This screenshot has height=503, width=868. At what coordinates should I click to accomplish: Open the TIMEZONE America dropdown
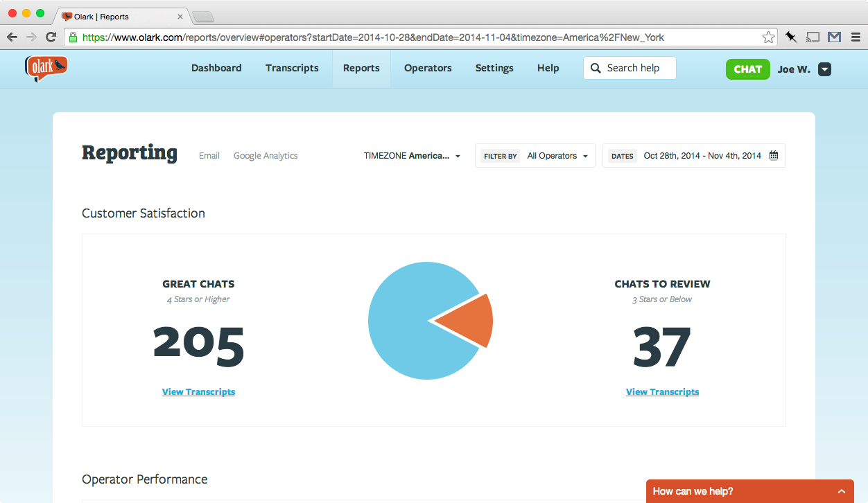pyautogui.click(x=413, y=155)
